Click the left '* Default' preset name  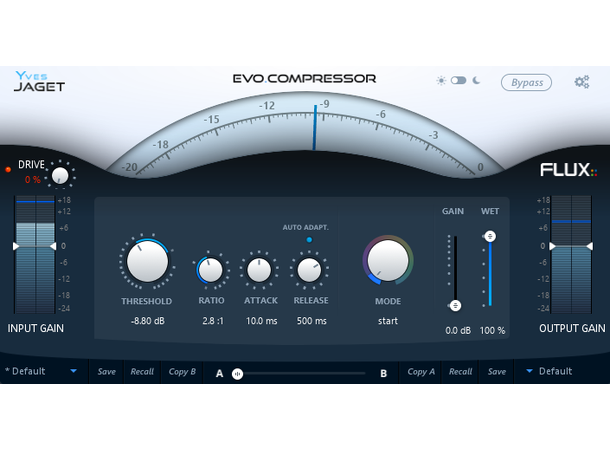tap(25, 371)
